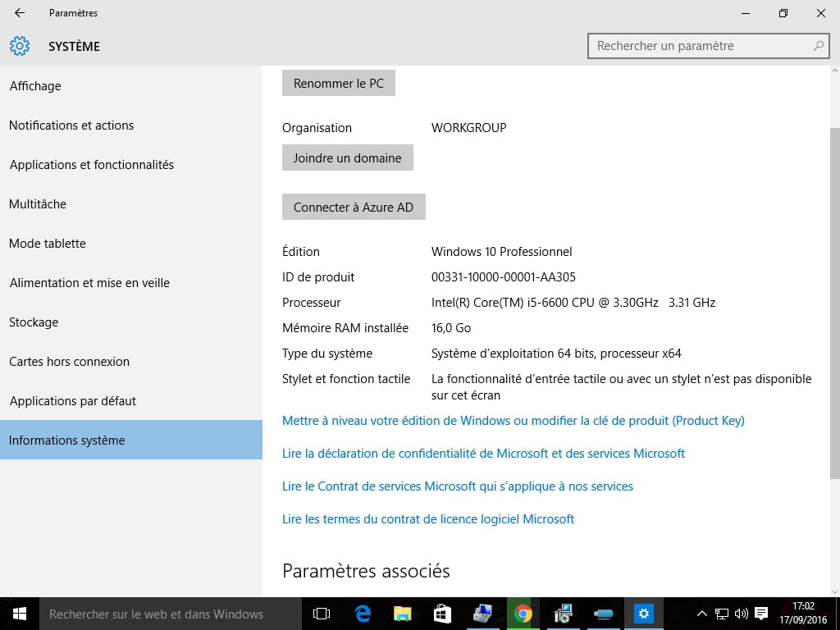Click the Système gear icon
Viewport: 840px width, 630px height.
point(20,46)
